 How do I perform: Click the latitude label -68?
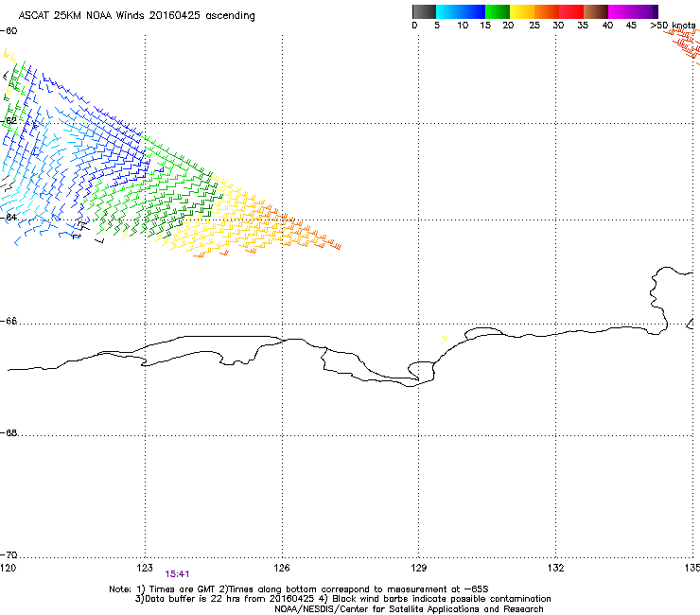tap(9, 432)
